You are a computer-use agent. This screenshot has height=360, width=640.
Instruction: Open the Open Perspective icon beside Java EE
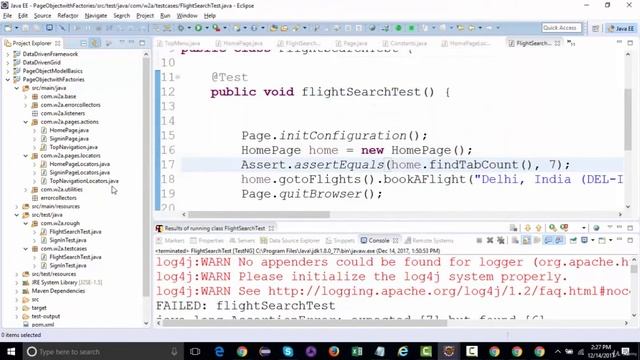(x=596, y=28)
